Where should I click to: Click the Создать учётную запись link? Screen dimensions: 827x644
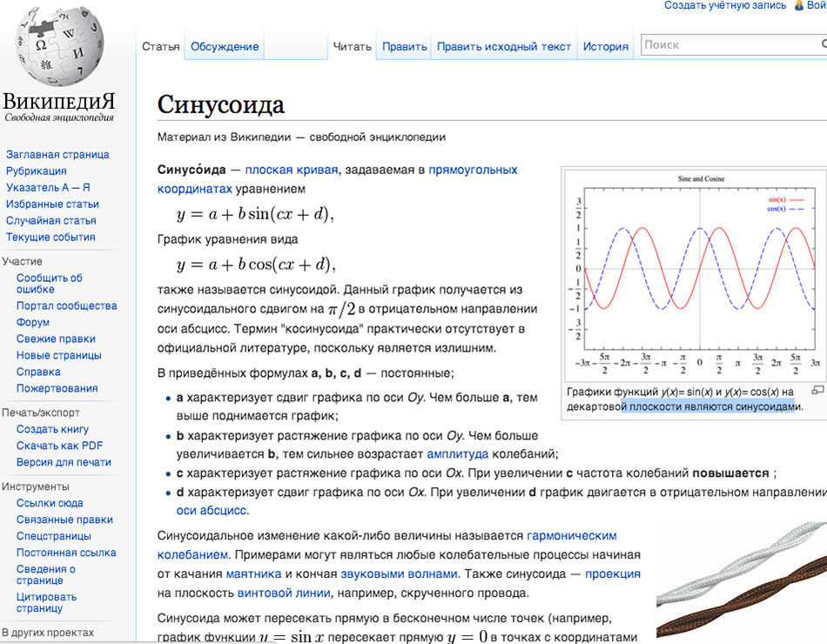pyautogui.click(x=725, y=5)
